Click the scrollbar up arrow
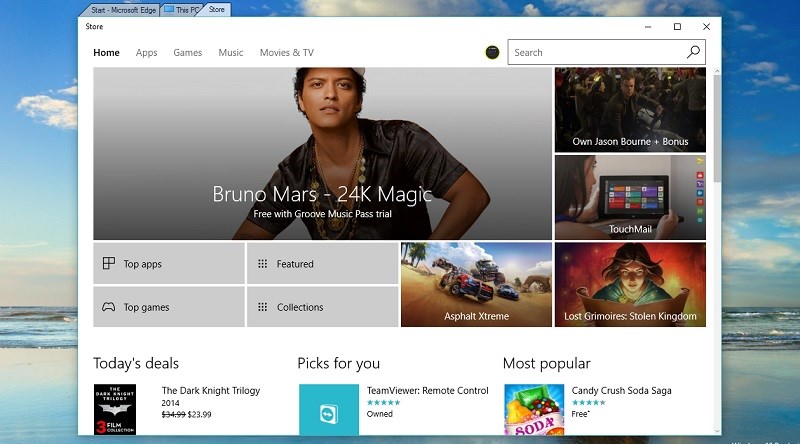The height and width of the screenshot is (444, 800). coord(717,71)
